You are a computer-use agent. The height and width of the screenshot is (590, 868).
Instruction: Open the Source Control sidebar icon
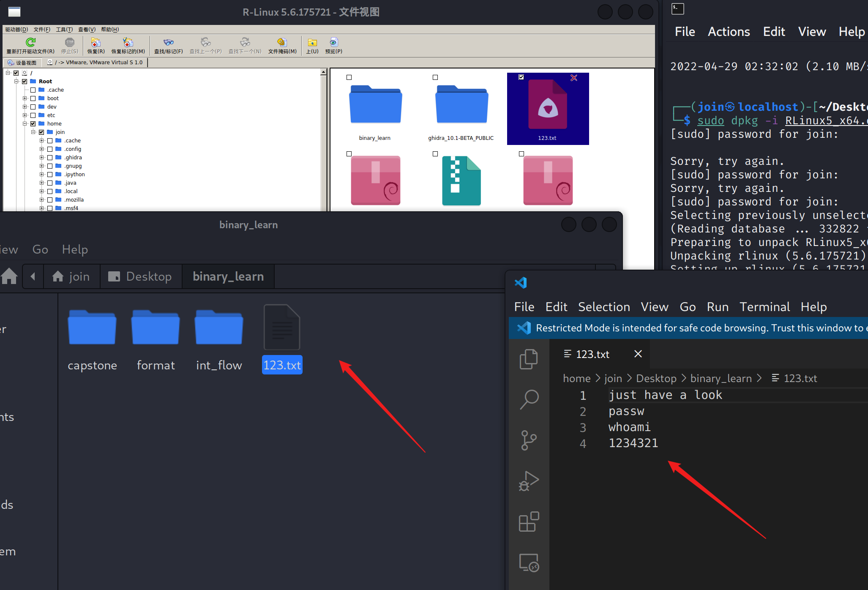(529, 440)
